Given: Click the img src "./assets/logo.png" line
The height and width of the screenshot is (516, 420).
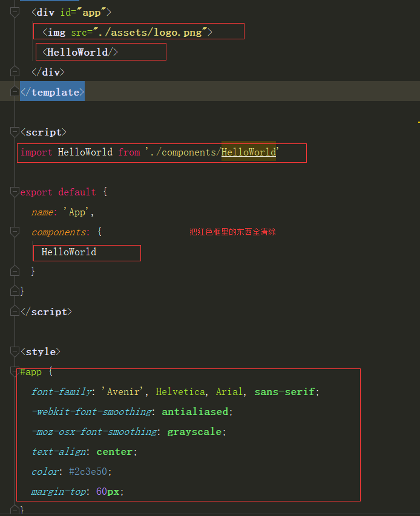Looking at the screenshot, I should [x=127, y=32].
